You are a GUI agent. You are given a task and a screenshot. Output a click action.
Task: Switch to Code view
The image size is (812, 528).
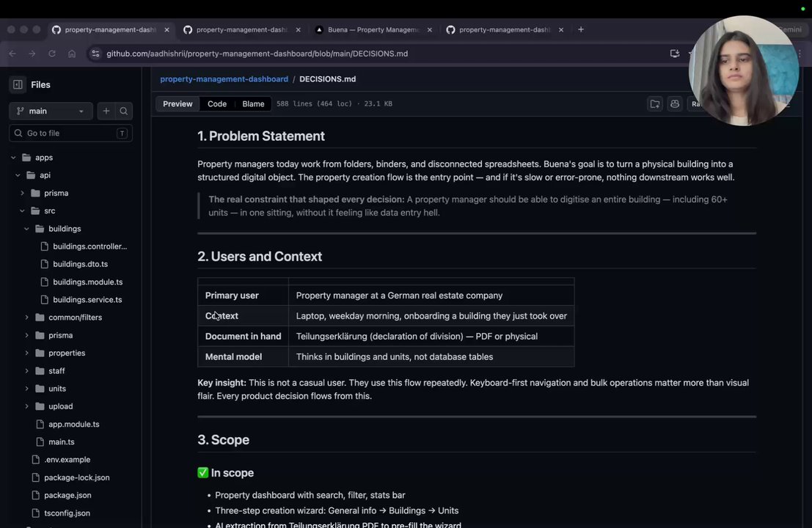click(217, 104)
